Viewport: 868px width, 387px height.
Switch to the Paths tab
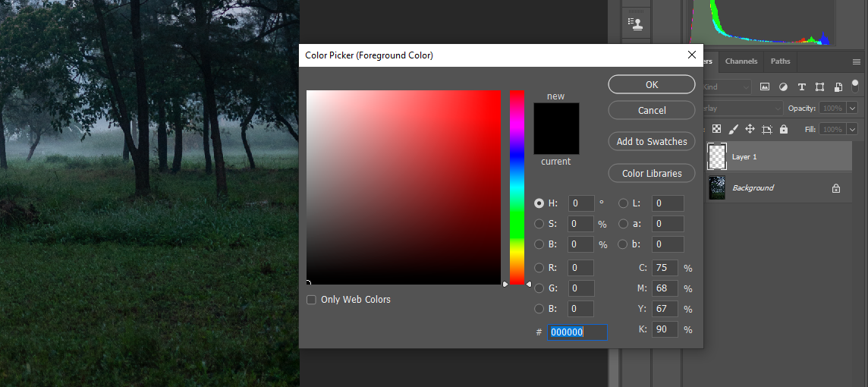click(x=780, y=61)
